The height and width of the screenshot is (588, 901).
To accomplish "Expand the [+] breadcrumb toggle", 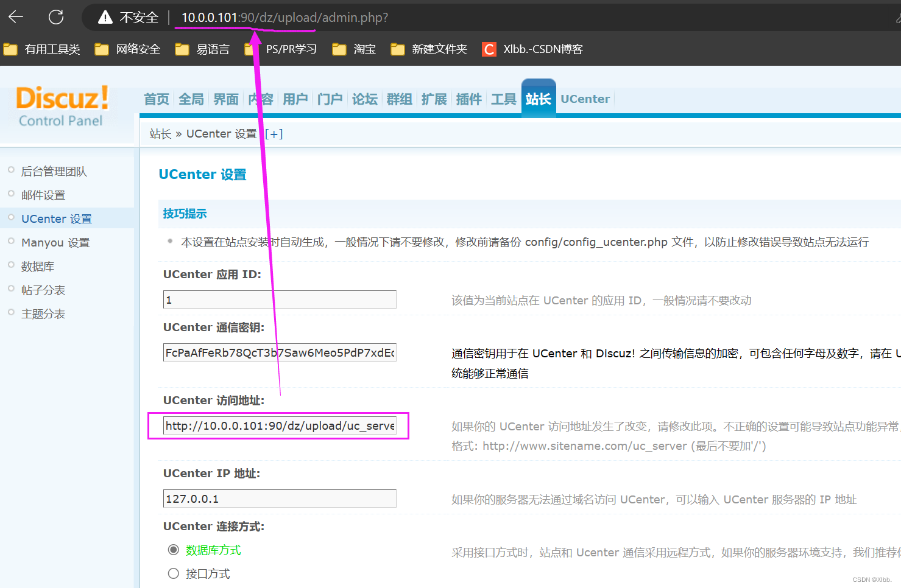I will [274, 133].
